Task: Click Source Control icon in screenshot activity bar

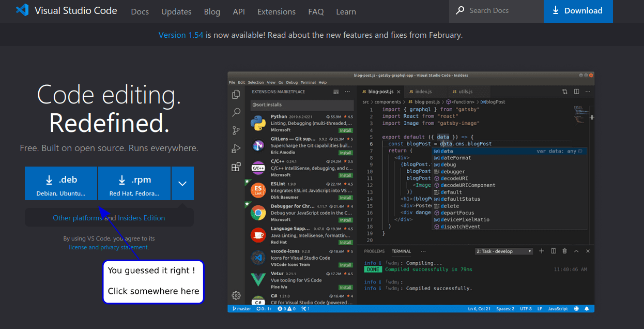Action: click(236, 130)
